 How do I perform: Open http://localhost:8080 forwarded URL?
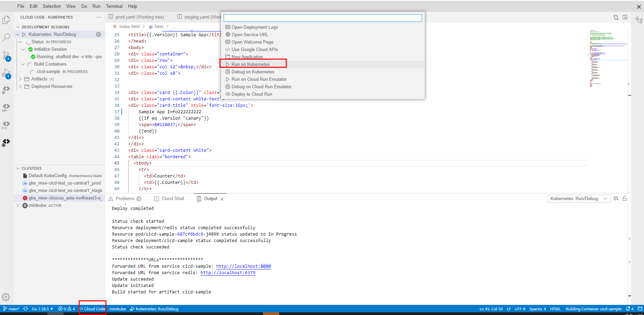click(243, 266)
